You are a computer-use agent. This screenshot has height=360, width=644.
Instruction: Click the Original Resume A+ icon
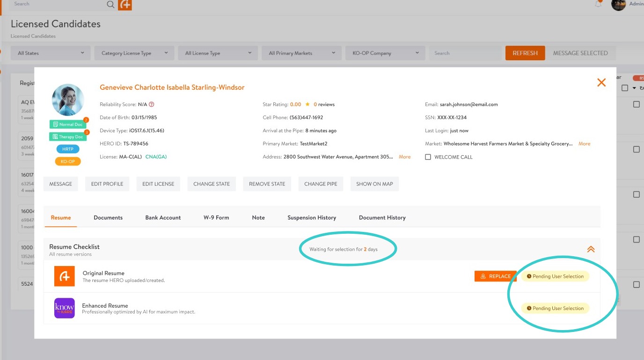tap(65, 276)
